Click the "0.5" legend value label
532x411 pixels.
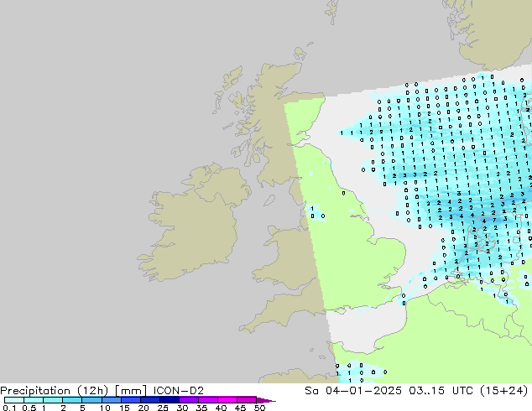[x=29, y=408]
